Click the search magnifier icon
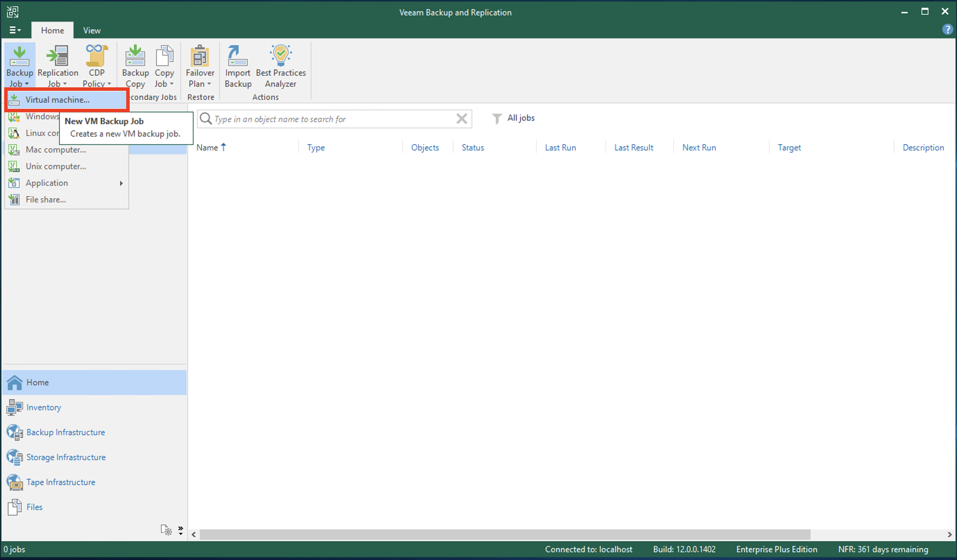The width and height of the screenshot is (957, 560). (206, 119)
